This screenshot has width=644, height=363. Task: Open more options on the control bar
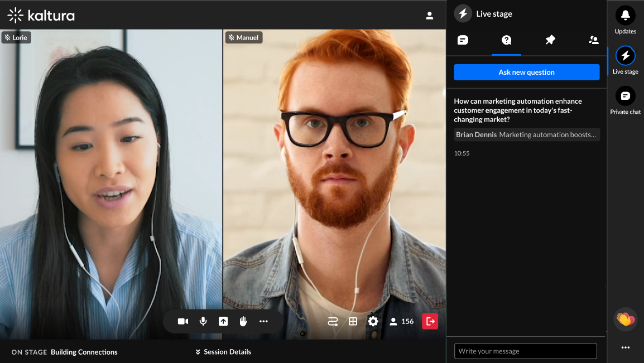263,321
